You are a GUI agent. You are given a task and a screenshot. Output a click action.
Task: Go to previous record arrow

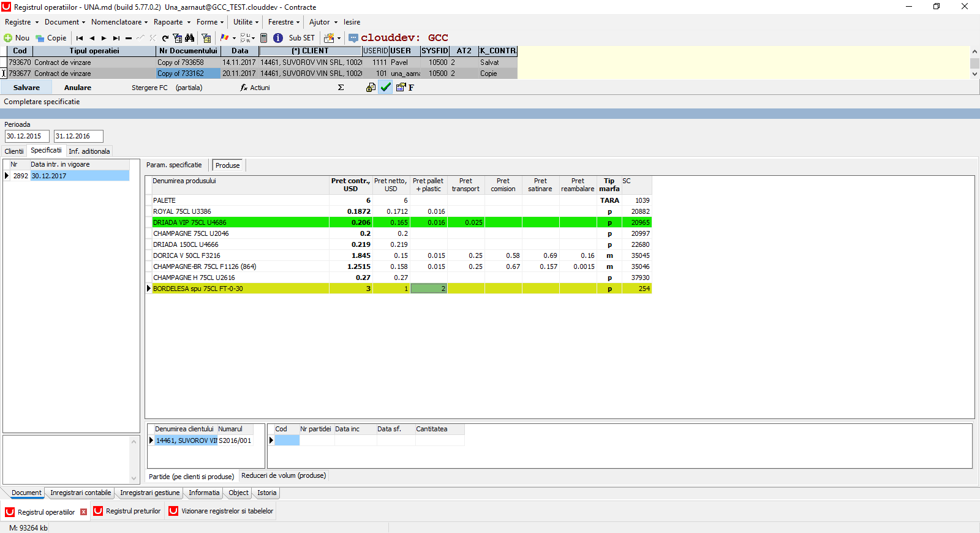(92, 38)
